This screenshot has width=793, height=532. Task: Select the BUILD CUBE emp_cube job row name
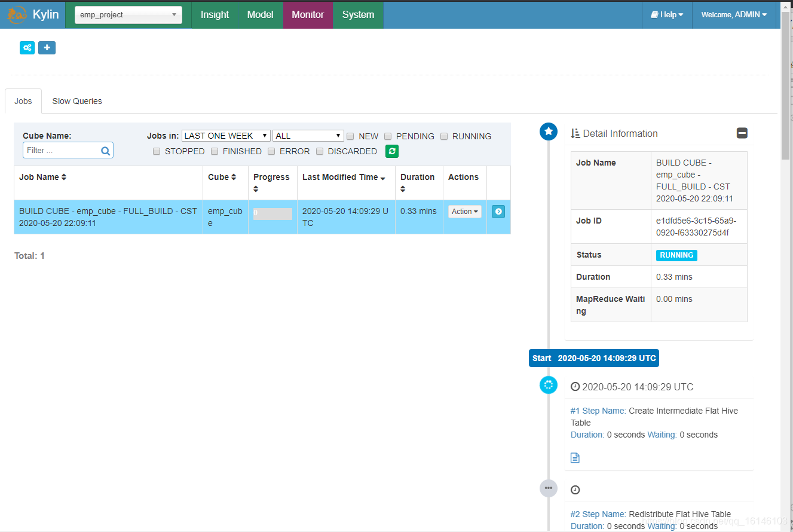click(108, 217)
